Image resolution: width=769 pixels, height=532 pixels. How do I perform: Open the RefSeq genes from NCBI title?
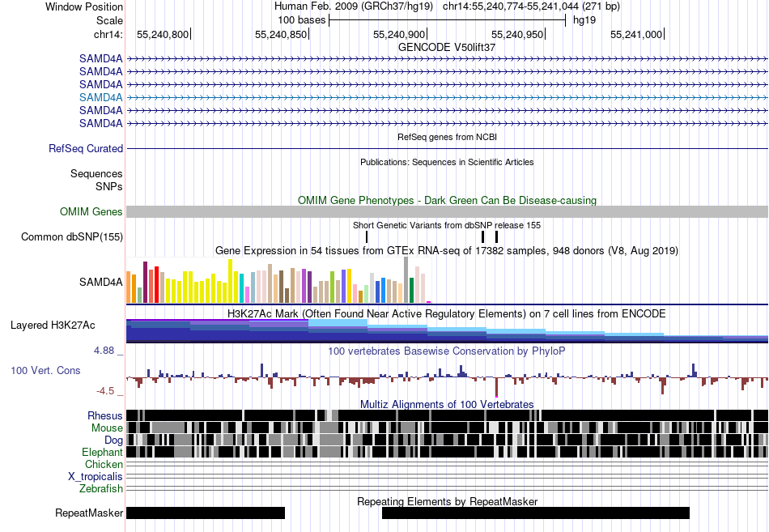[448, 137]
